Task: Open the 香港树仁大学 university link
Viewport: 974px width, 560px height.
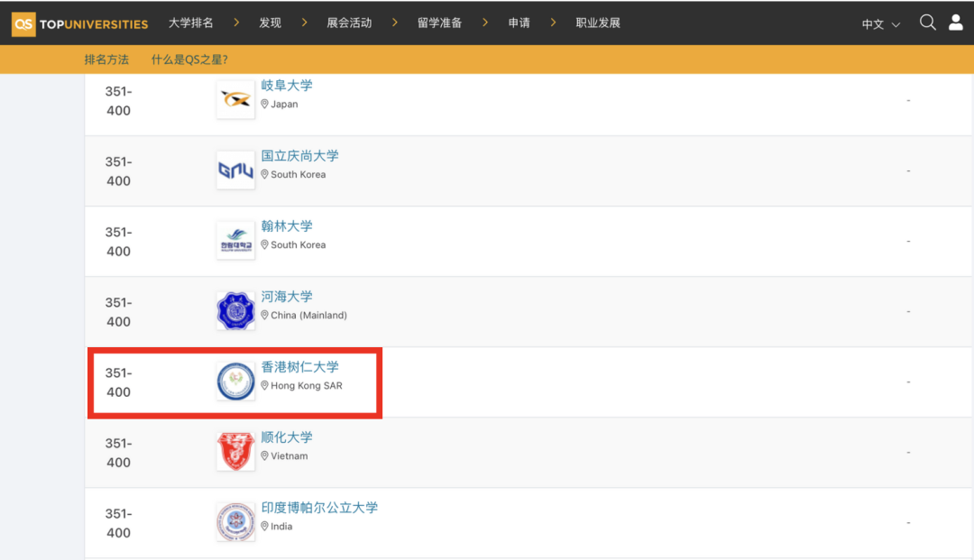Action: (299, 367)
